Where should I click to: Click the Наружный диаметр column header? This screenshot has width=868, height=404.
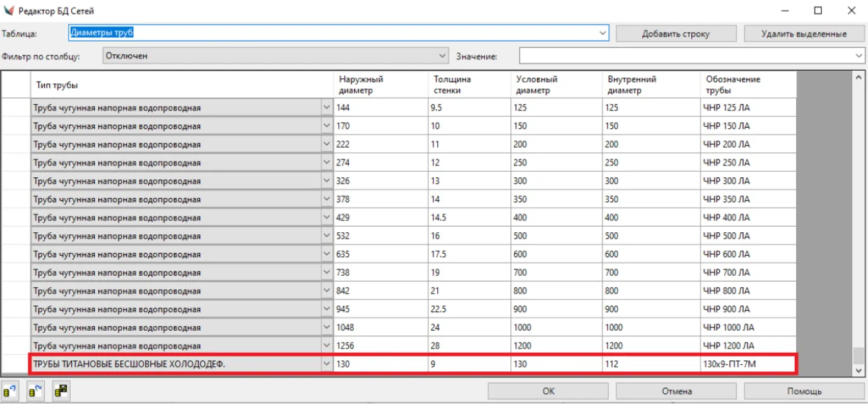click(380, 85)
